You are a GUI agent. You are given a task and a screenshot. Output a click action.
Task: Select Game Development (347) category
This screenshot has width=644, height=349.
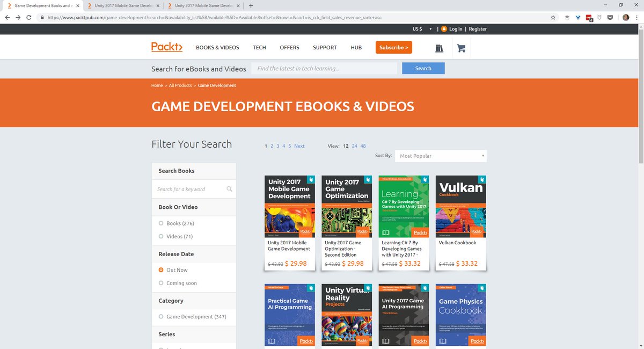pos(161,317)
